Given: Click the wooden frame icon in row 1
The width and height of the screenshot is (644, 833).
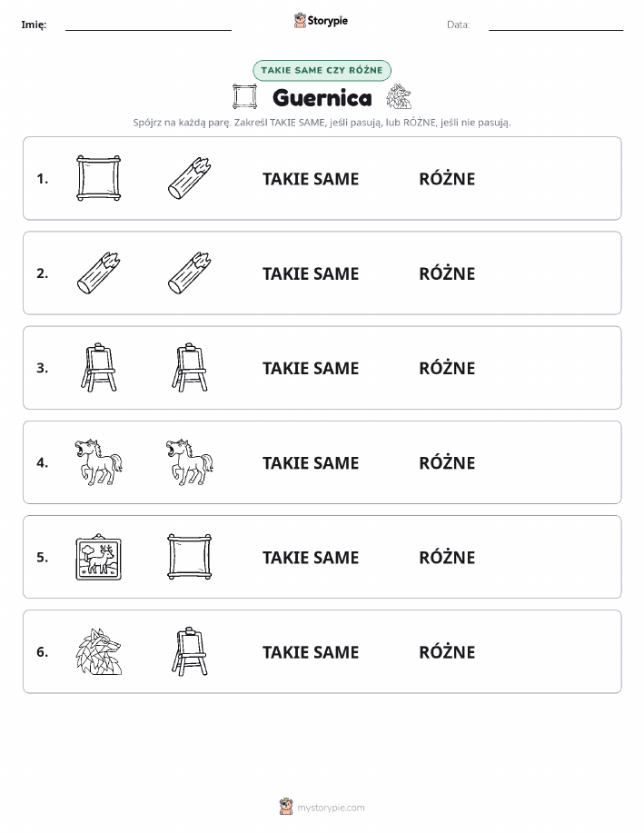Looking at the screenshot, I should (99, 178).
